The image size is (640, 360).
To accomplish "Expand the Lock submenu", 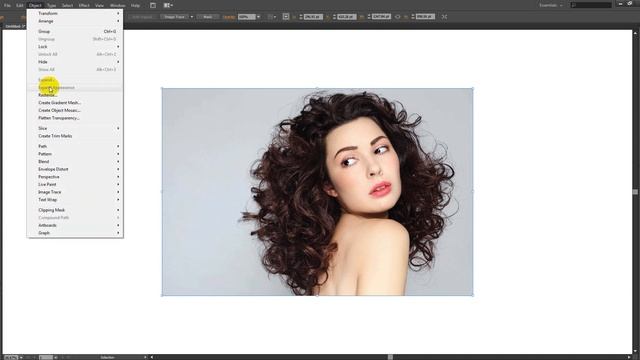I will (x=75, y=47).
